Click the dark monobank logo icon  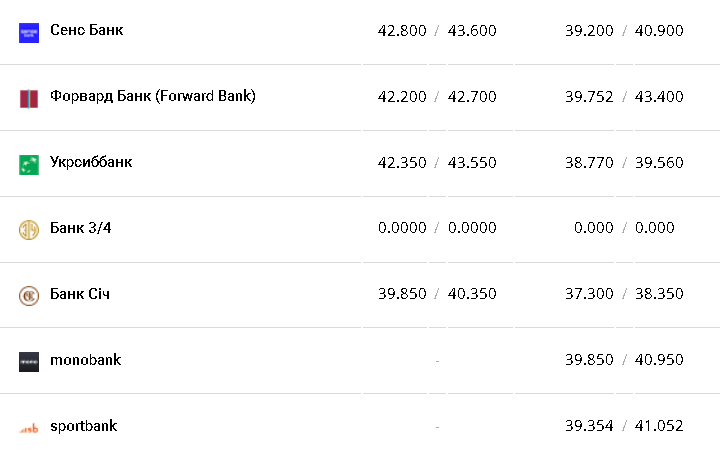click(x=28, y=361)
